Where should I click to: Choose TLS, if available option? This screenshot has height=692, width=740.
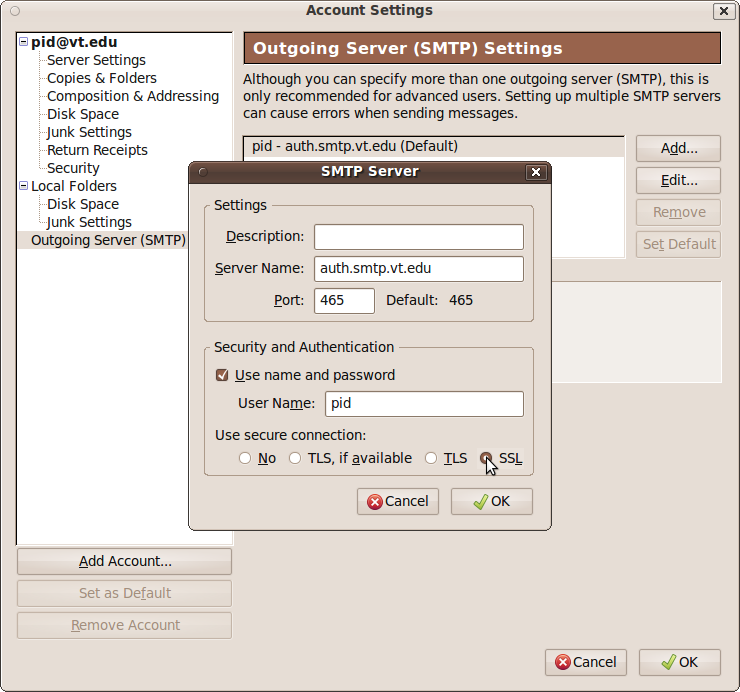click(x=295, y=458)
